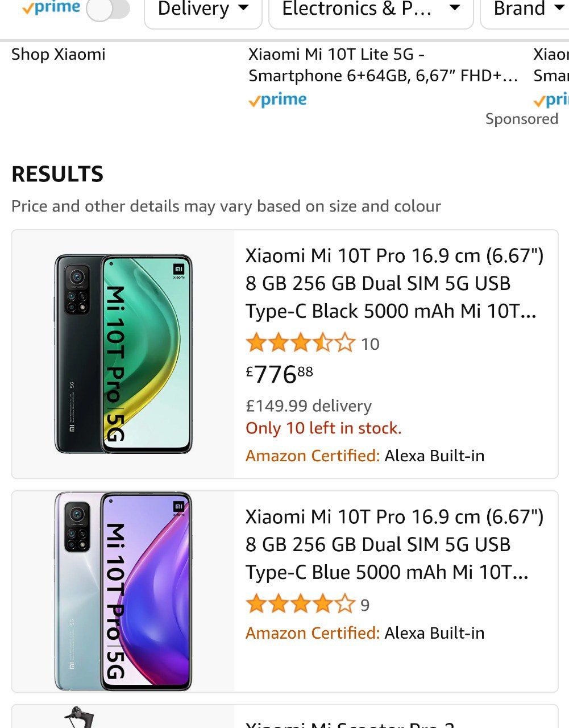The image size is (569, 728).
Task: Click the star rating of the Blue Mi 10T Pro
Action: point(300,604)
